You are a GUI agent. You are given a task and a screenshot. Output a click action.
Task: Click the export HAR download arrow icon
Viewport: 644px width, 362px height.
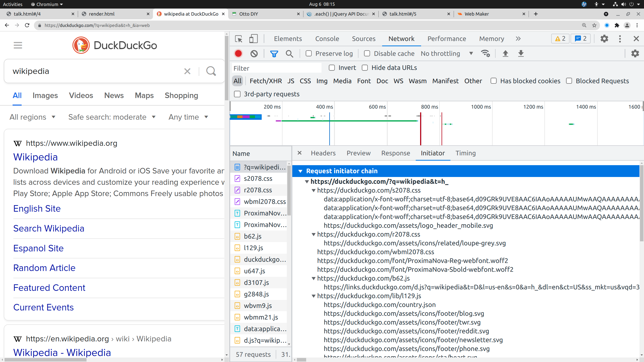point(521,54)
